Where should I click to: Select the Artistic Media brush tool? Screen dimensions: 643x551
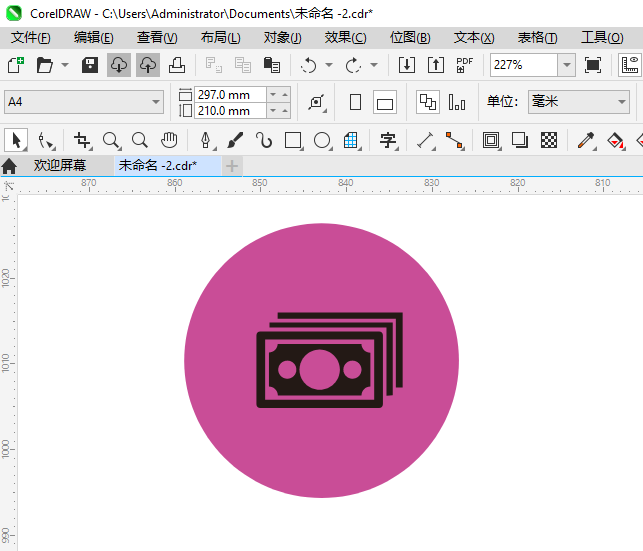(235, 140)
